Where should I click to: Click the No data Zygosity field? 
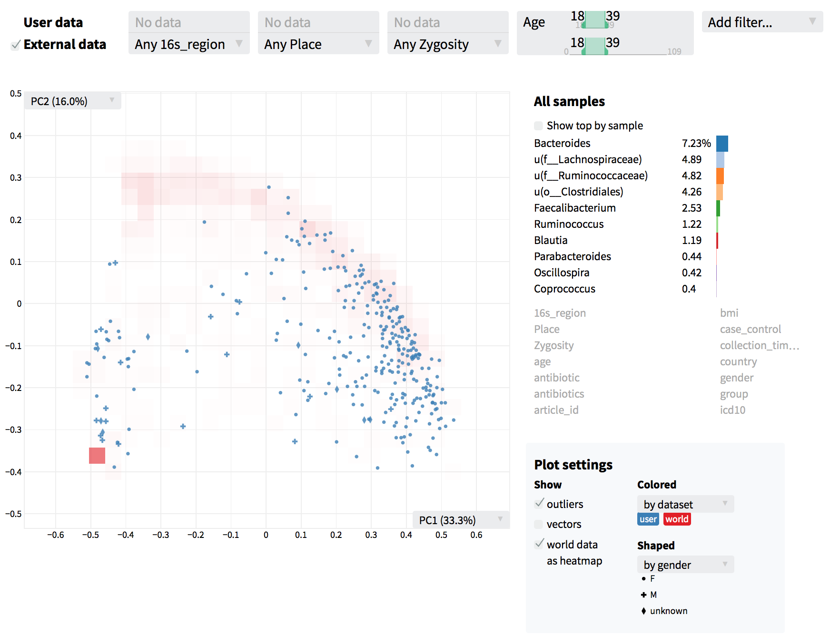(448, 22)
